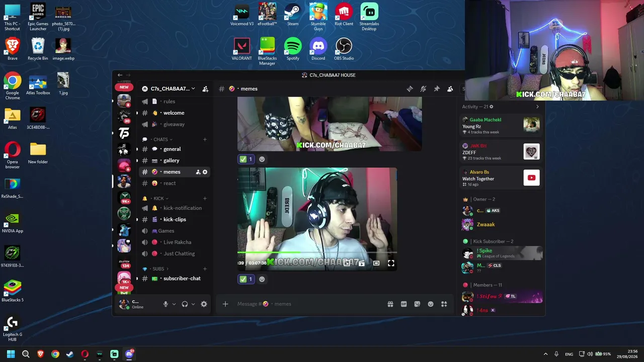Open the react channel
This screenshot has height=362, width=644.
[174, 184]
